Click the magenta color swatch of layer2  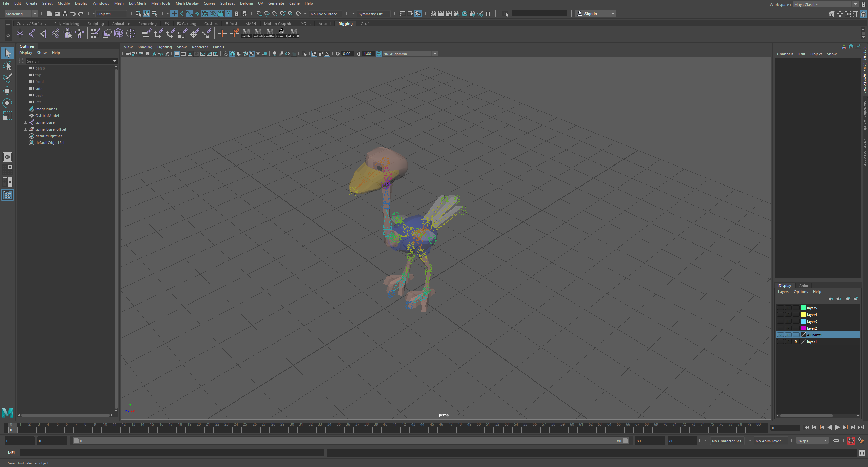803,328
